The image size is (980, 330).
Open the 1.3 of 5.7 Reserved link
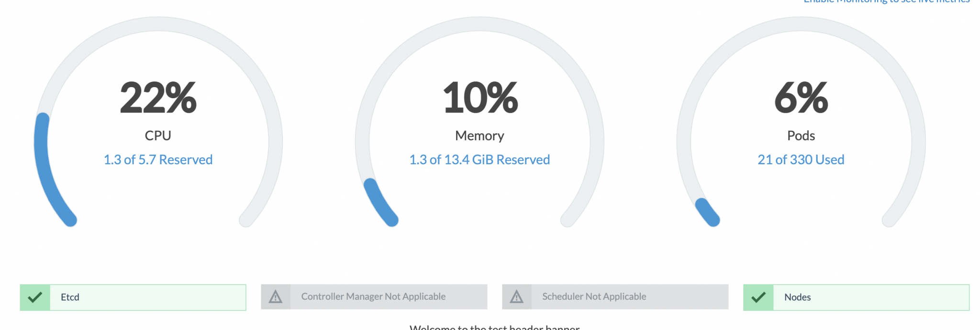pyautogui.click(x=158, y=159)
